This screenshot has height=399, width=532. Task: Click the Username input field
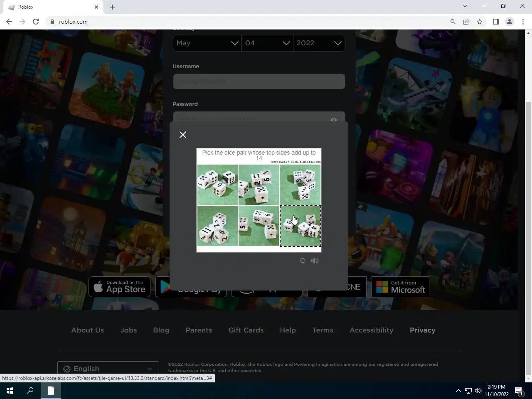(259, 81)
